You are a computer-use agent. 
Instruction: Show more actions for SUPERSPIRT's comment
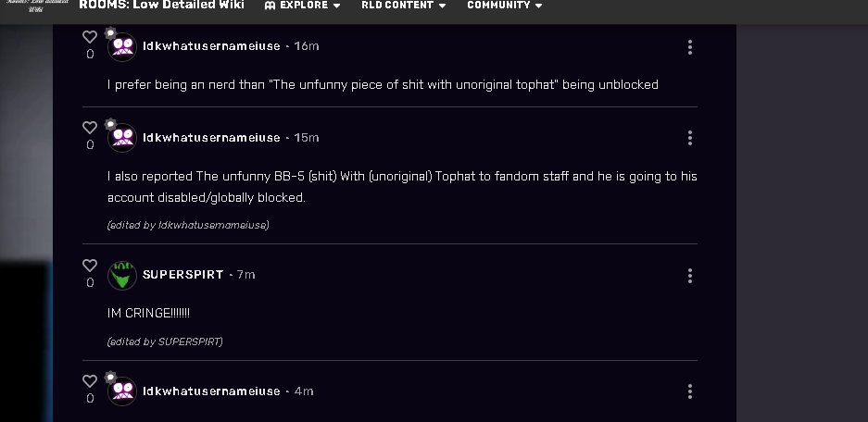pos(690,276)
